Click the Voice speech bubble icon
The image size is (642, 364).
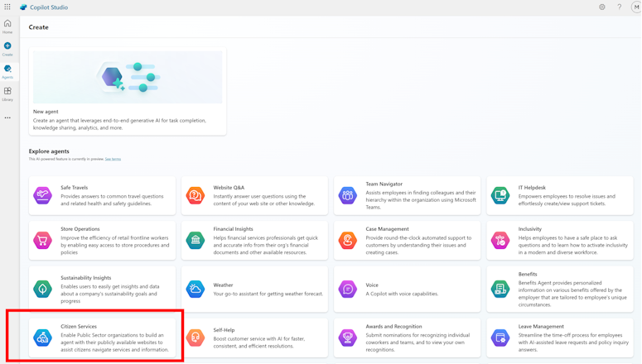click(x=348, y=289)
